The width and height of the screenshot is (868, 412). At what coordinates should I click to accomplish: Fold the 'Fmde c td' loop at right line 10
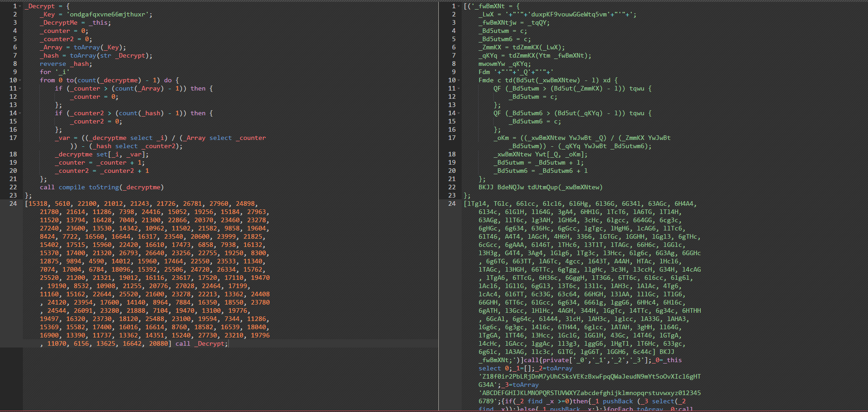[459, 80]
